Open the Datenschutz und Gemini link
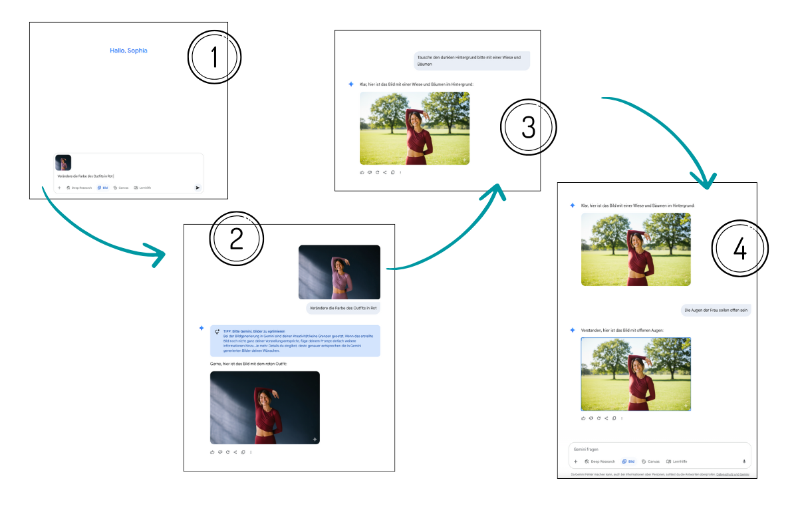This screenshot has height=532, width=798. click(x=732, y=475)
